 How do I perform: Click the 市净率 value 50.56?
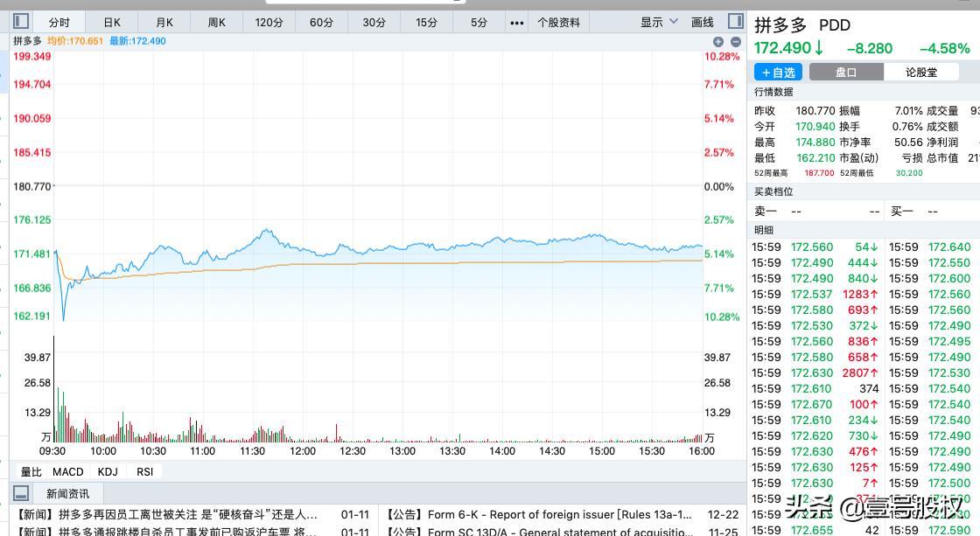click(908, 143)
